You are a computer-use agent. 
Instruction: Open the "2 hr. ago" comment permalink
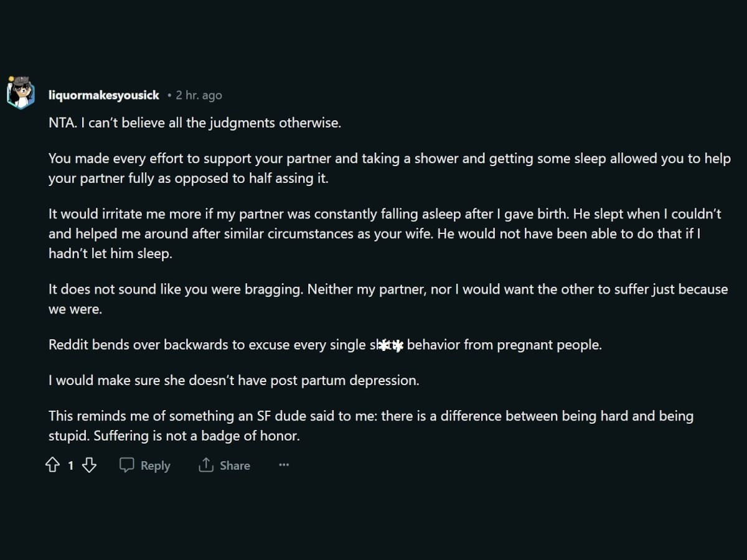tap(199, 95)
